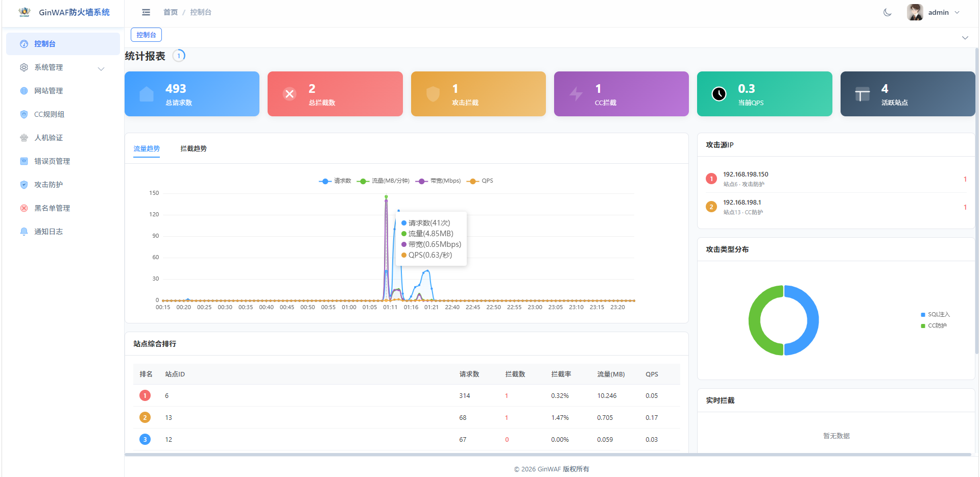980x477 pixels.
Task: Click the 错误页管理 page icon
Action: pyautogui.click(x=24, y=161)
